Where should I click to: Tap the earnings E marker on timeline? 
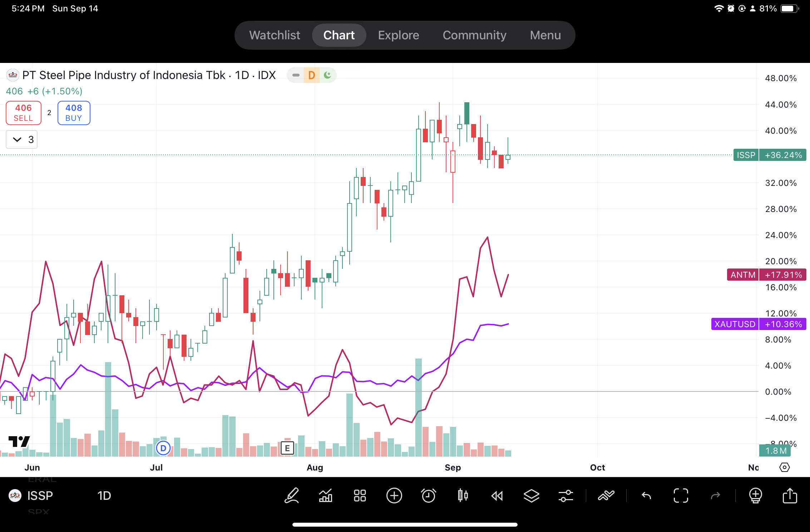[x=287, y=448]
